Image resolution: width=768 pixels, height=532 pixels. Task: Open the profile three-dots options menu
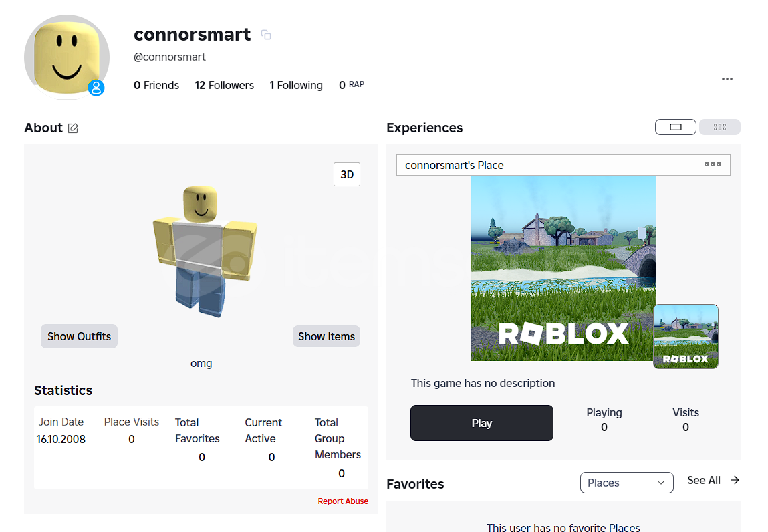point(727,79)
